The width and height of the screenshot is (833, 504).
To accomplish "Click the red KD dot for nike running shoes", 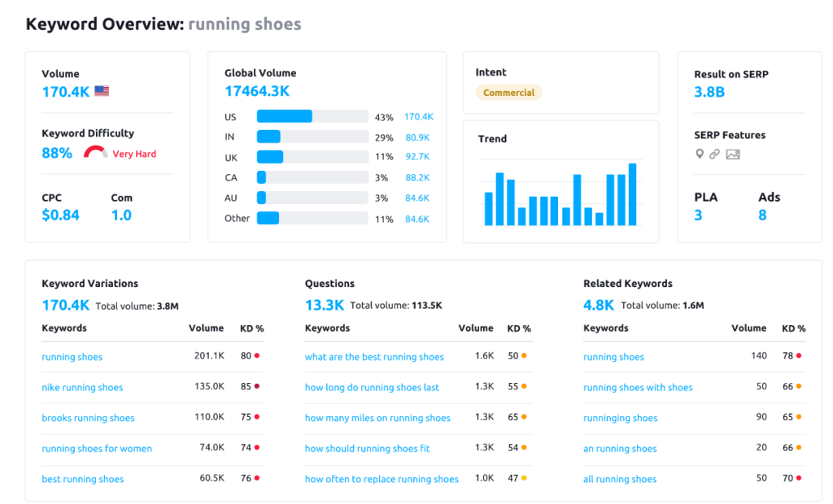I will coord(257,386).
